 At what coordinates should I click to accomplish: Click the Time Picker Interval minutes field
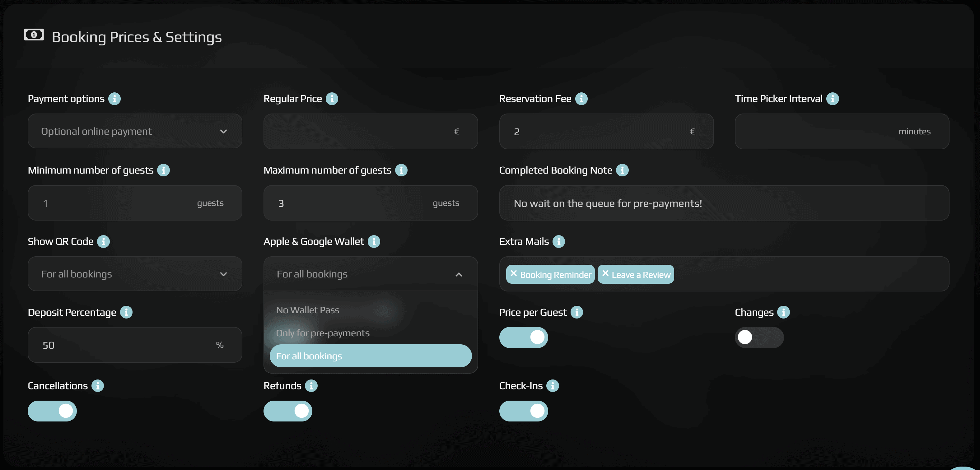(x=842, y=131)
